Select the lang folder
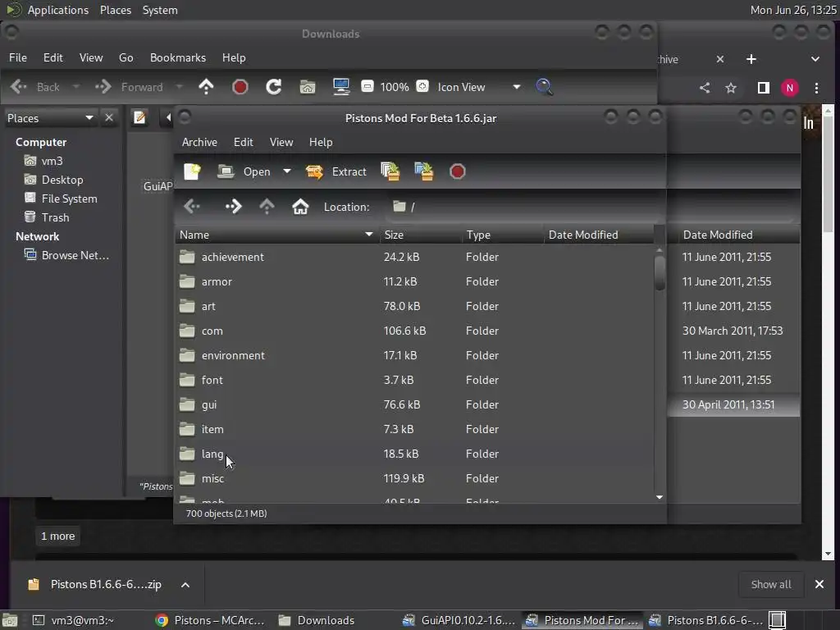Screen dimensions: 840x630 coord(414,454)
